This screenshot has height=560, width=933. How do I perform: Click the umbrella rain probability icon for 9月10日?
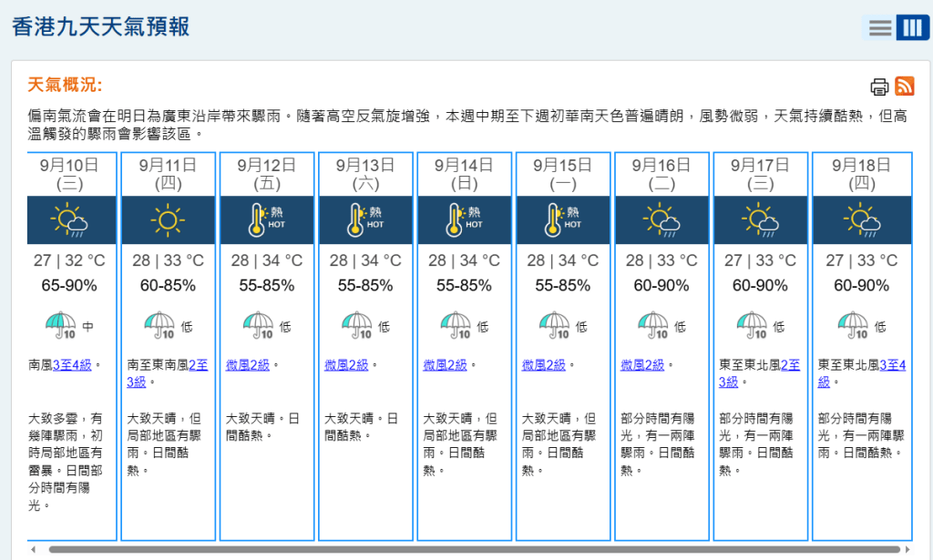tap(61, 325)
